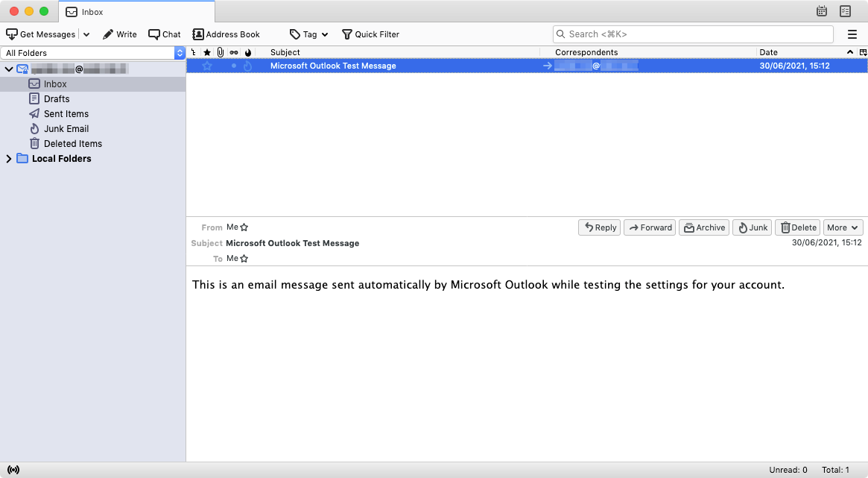
Task: Toggle the Quick Filter bar
Action: pyautogui.click(x=370, y=34)
